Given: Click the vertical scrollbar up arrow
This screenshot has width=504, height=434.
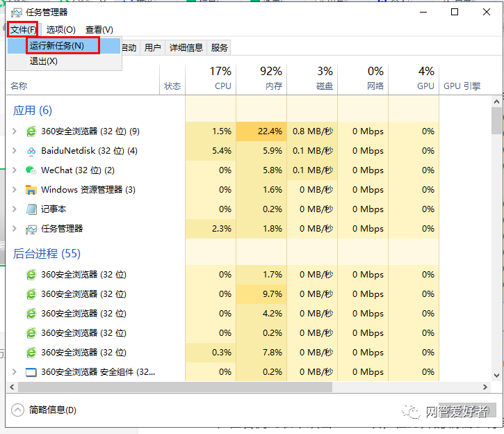Looking at the screenshot, I should [x=496, y=102].
